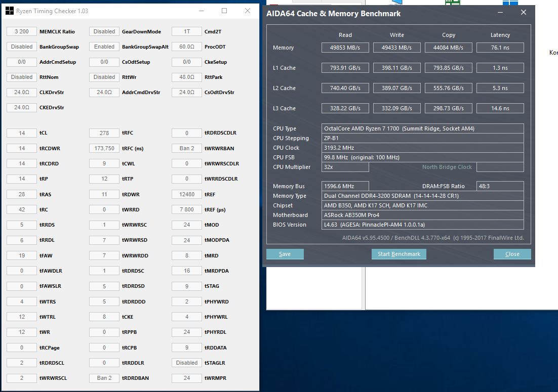
Task: Click the tWRWRBAN Ban 2 field
Action: point(187,148)
